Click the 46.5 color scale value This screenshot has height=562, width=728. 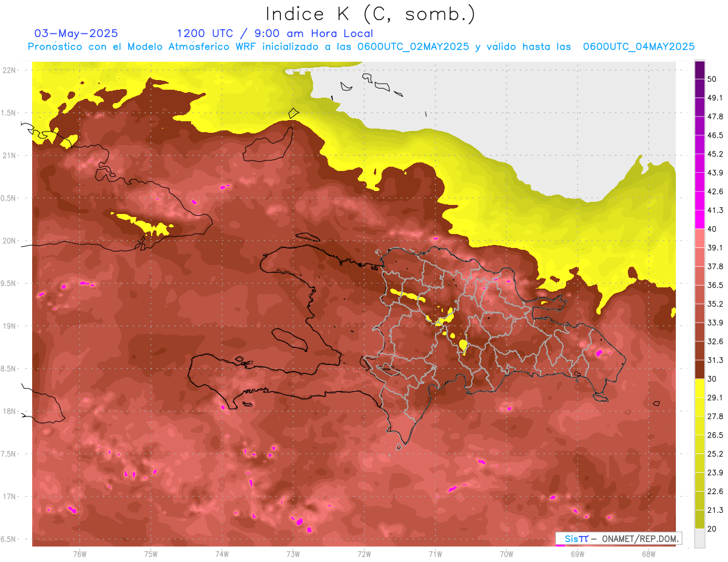point(715,135)
